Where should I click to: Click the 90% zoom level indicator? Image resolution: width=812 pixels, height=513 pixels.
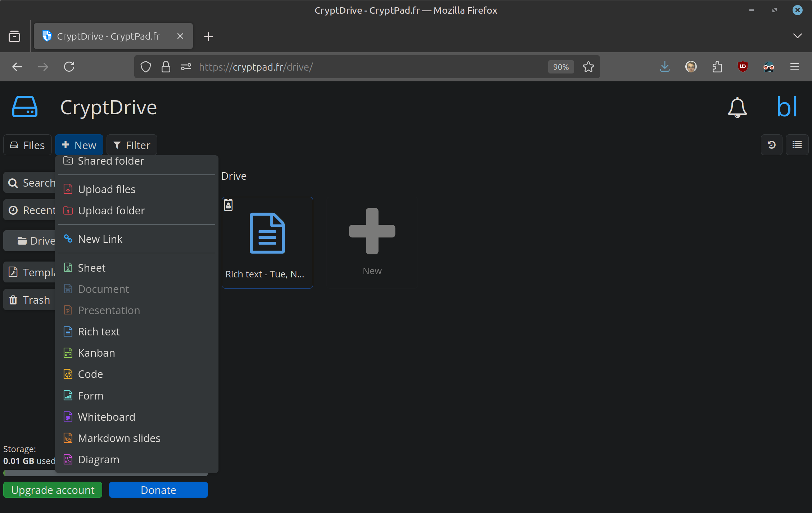coord(560,67)
